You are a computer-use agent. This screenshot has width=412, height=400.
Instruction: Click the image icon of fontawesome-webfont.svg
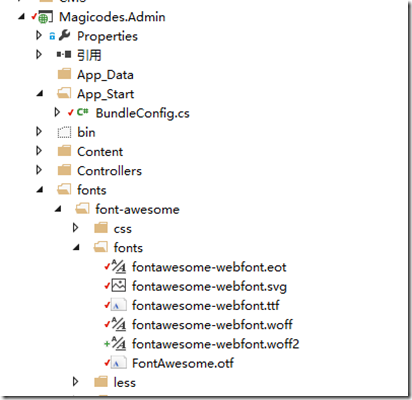[x=119, y=286]
